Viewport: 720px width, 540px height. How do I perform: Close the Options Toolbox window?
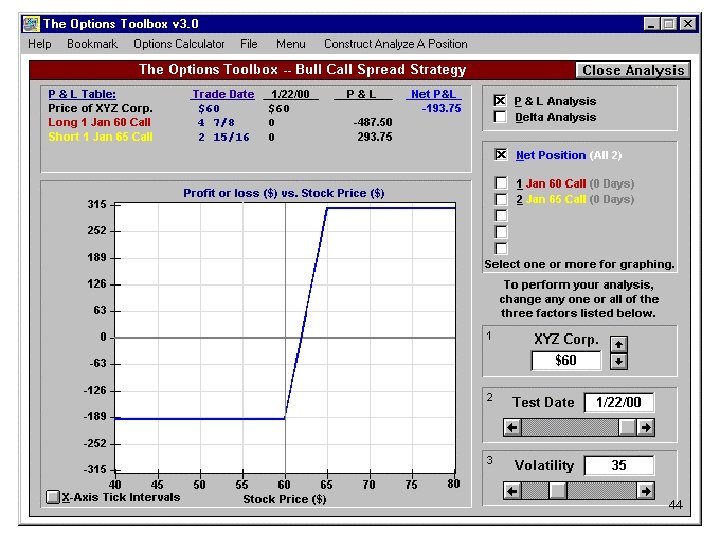687,24
